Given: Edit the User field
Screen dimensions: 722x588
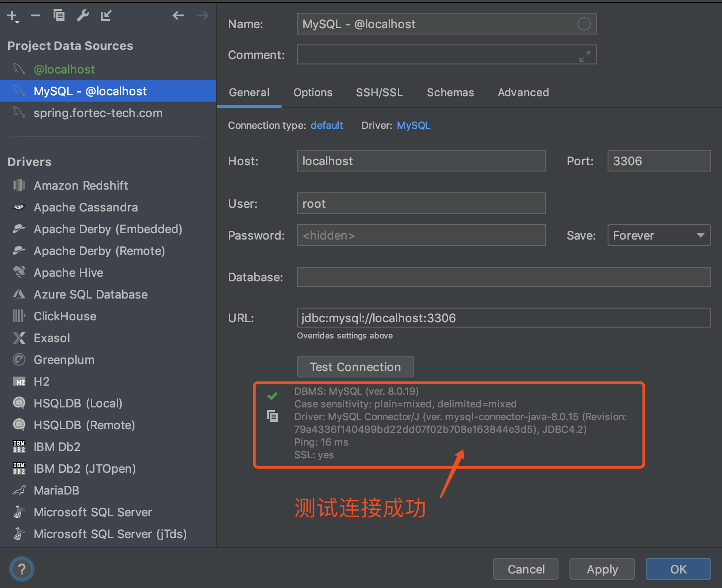Looking at the screenshot, I should (x=421, y=203).
